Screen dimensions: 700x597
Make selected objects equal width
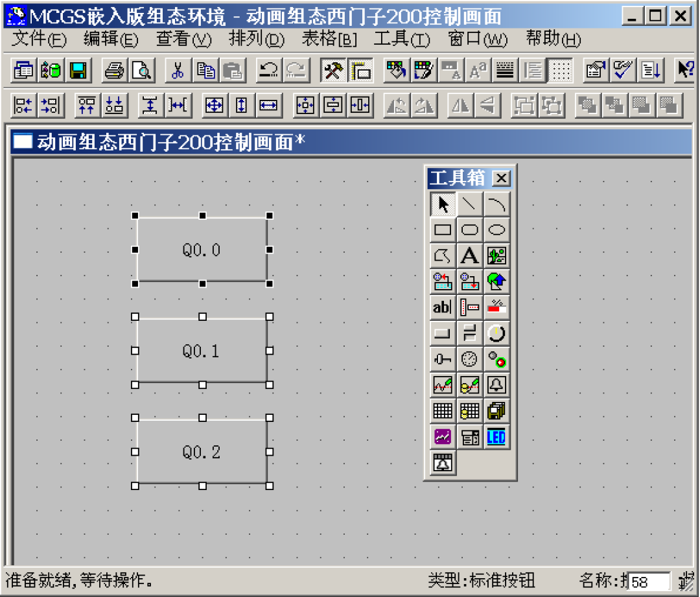268,106
